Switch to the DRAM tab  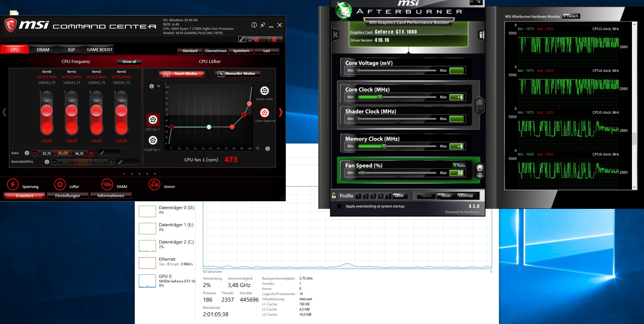pyautogui.click(x=43, y=50)
